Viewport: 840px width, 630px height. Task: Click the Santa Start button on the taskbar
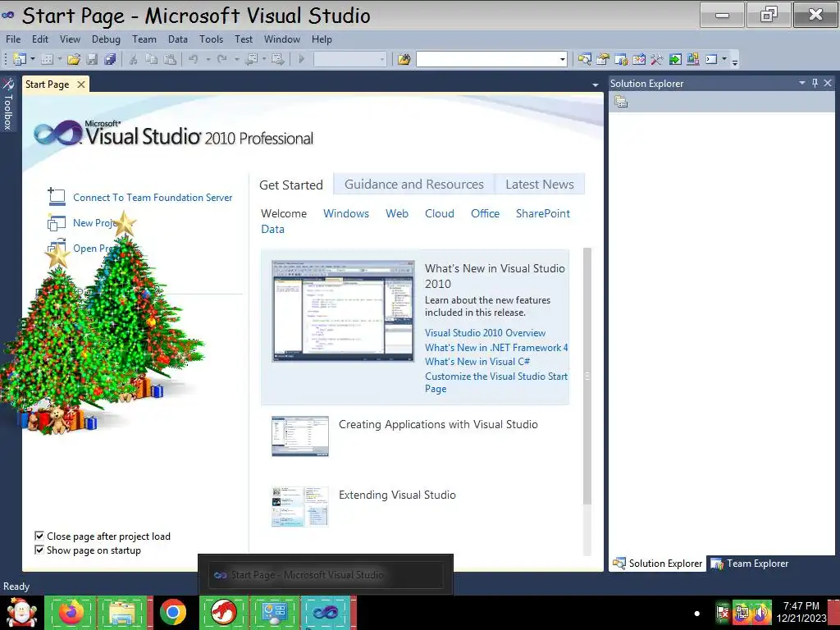pyautogui.click(x=21, y=612)
